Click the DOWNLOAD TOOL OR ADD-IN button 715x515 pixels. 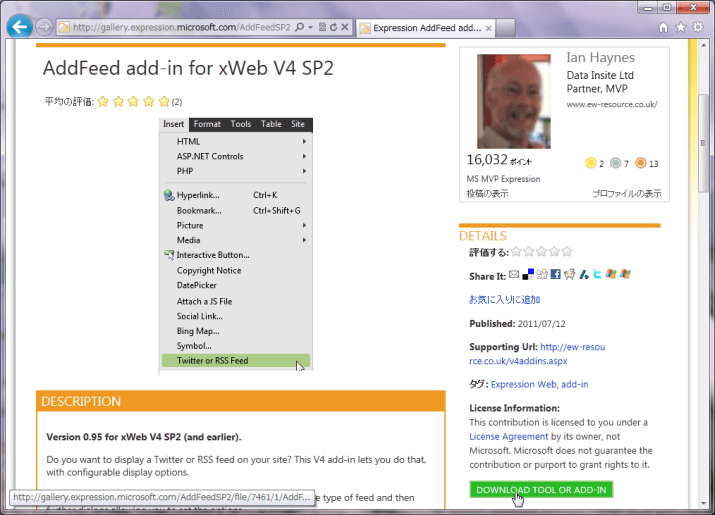pyautogui.click(x=541, y=490)
